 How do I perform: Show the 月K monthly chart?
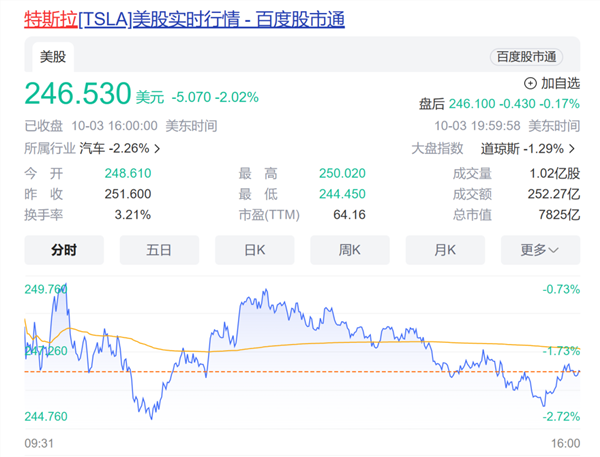[444, 250]
